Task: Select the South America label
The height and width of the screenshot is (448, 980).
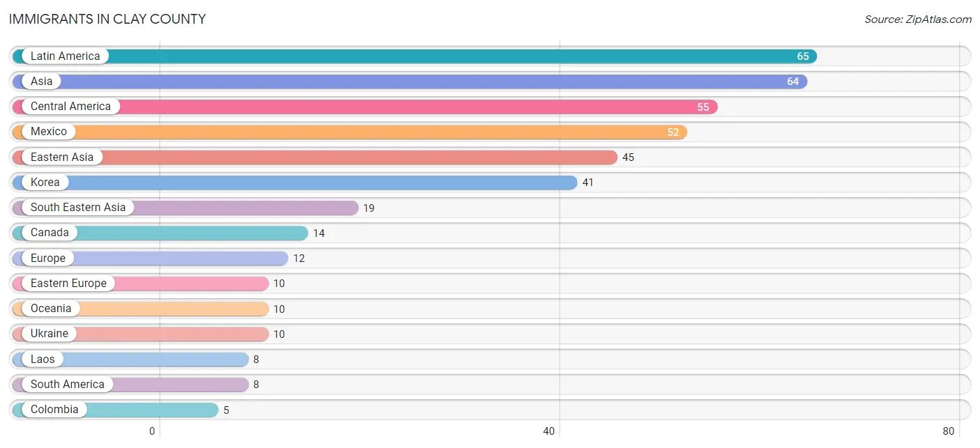Action: 67,384
